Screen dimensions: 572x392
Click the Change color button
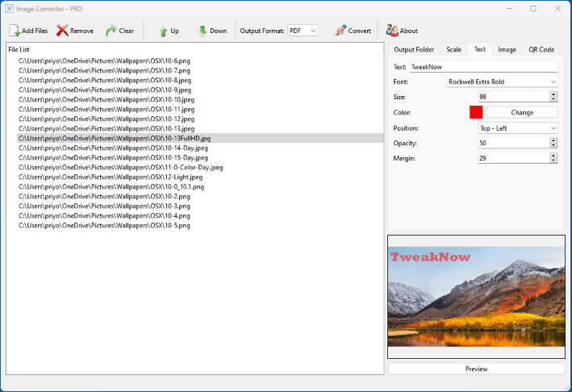pos(522,112)
